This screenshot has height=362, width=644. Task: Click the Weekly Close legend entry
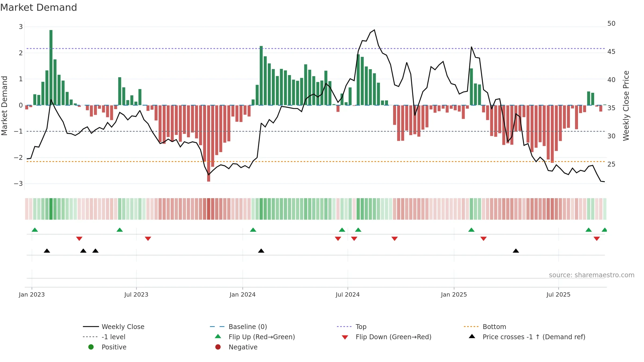pos(114,327)
